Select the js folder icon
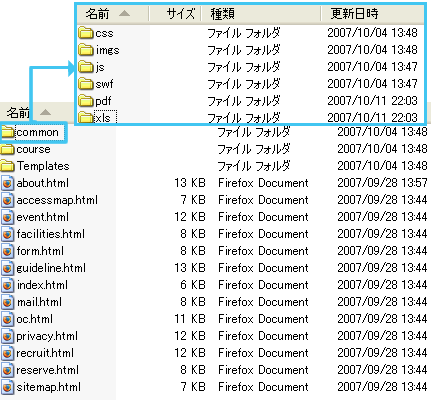 tap(86, 67)
